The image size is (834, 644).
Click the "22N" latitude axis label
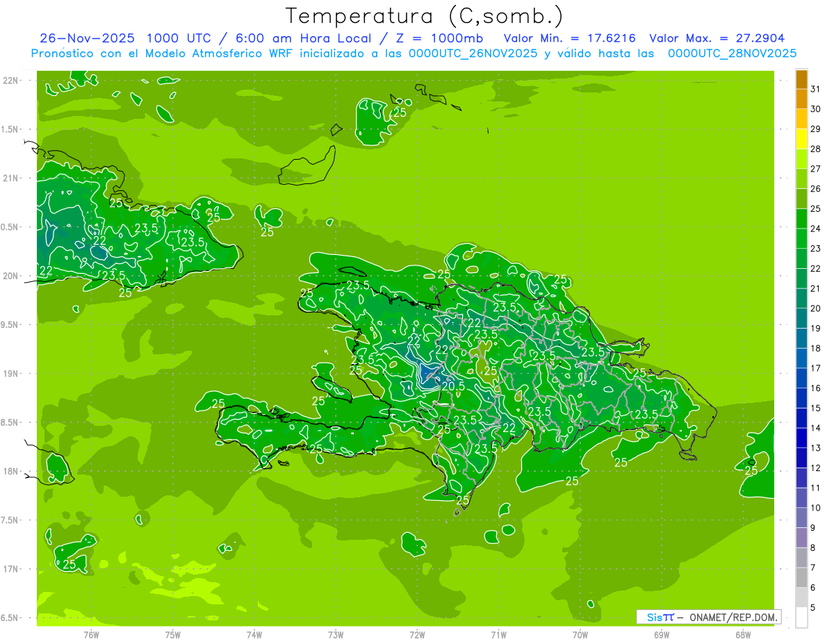point(10,81)
